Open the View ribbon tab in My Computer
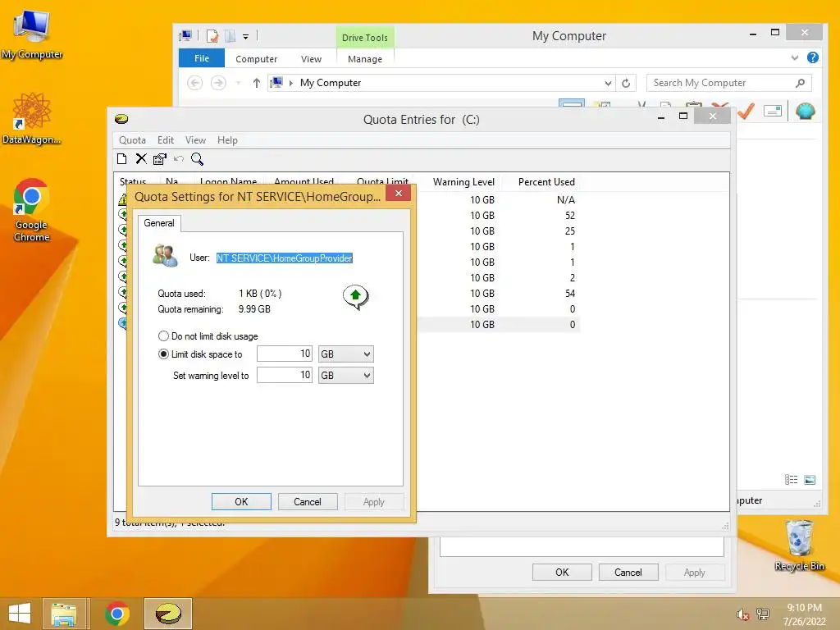 tap(311, 59)
